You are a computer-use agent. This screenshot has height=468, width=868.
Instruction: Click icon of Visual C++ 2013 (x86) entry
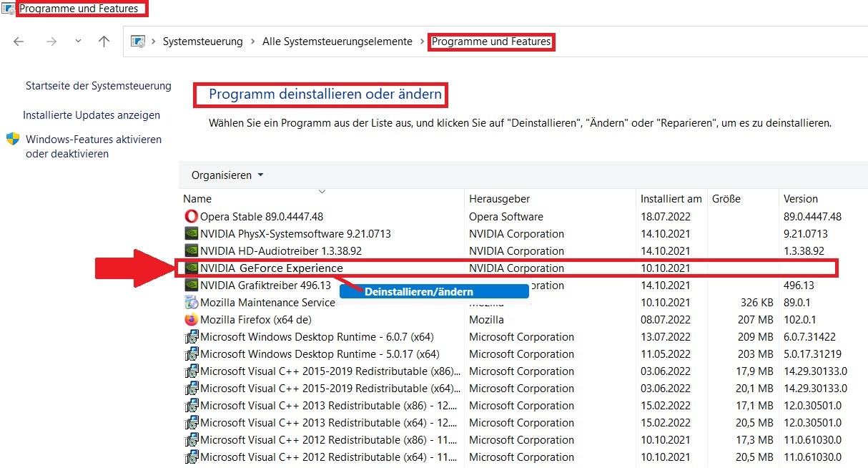(191, 405)
